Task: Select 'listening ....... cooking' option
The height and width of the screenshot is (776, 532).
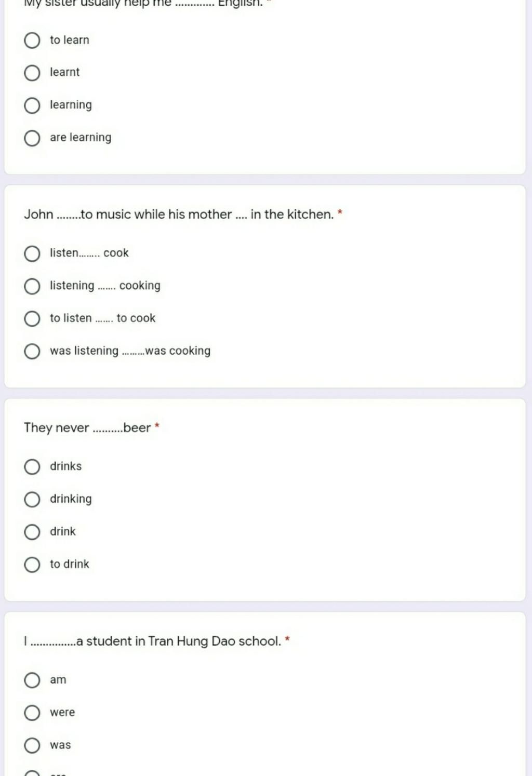Action: point(32,286)
